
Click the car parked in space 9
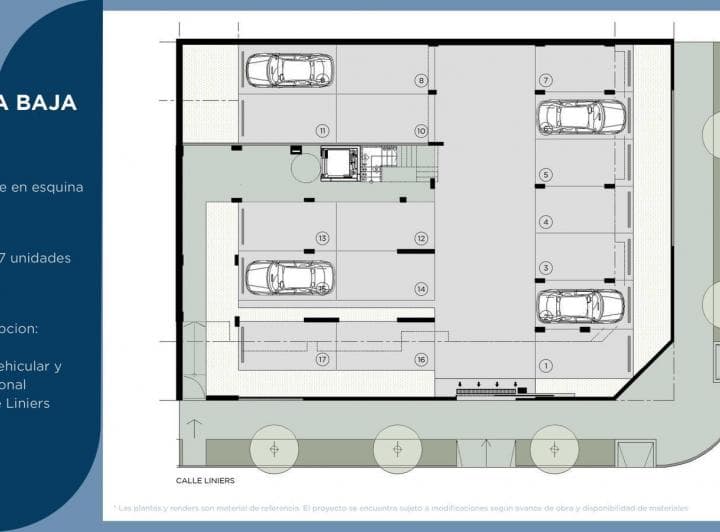coord(290,70)
